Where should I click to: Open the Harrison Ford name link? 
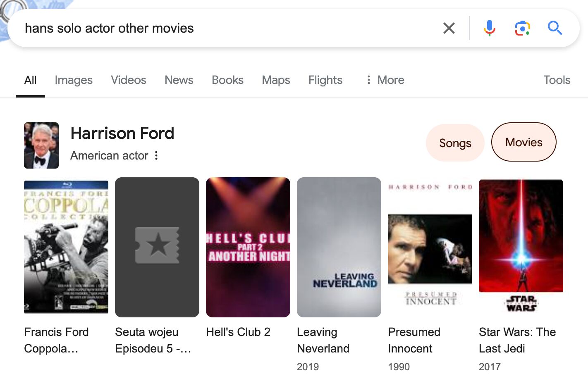(x=122, y=133)
